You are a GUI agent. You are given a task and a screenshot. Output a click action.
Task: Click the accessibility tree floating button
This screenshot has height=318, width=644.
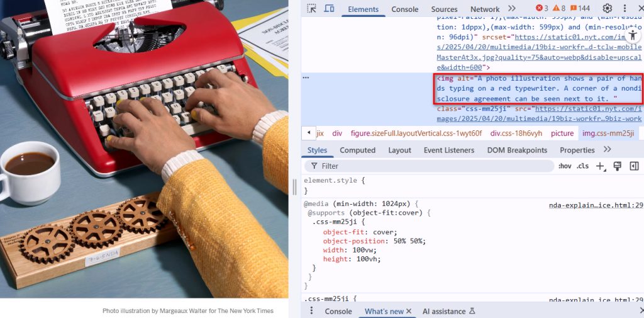633,35
